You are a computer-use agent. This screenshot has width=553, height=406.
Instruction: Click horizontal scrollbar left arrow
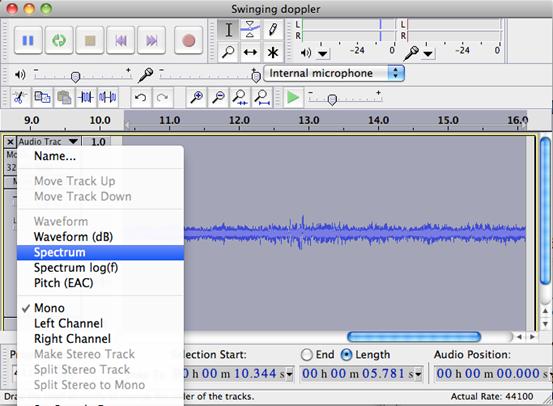pos(519,337)
